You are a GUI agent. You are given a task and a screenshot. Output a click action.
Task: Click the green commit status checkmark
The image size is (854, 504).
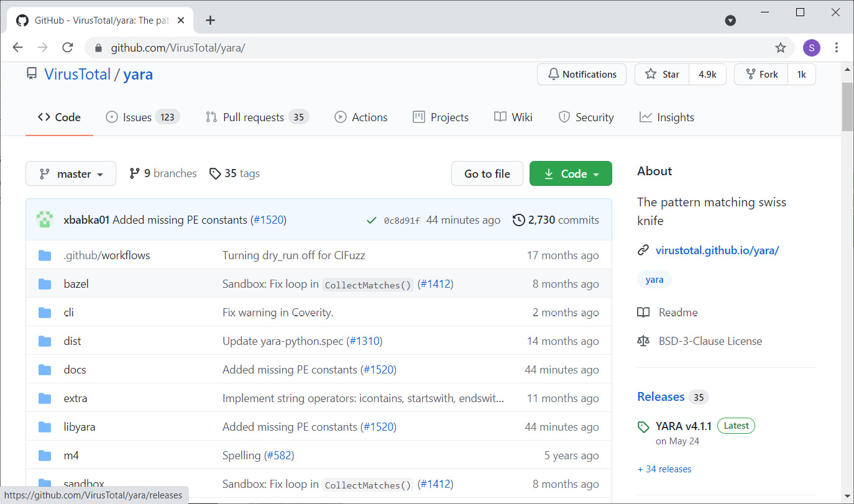point(372,220)
